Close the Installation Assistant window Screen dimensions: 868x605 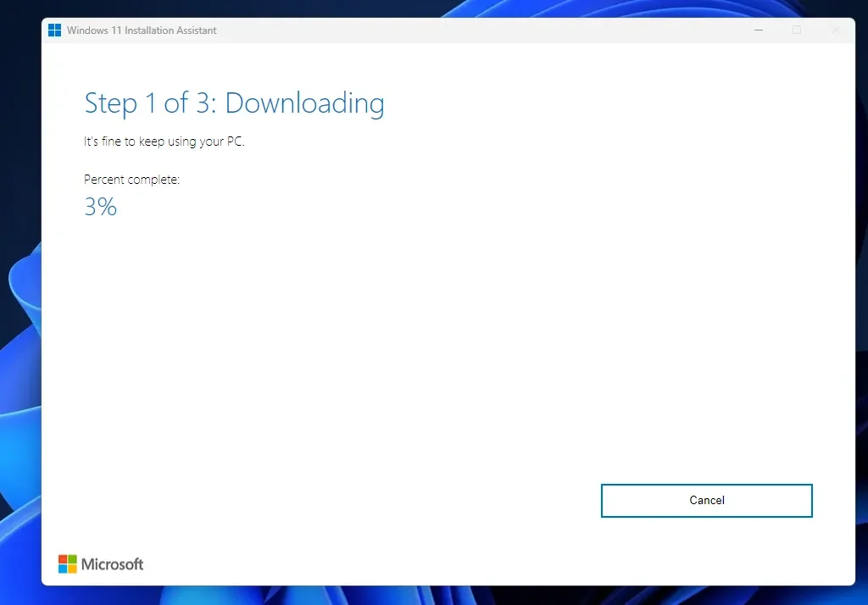coord(835,31)
